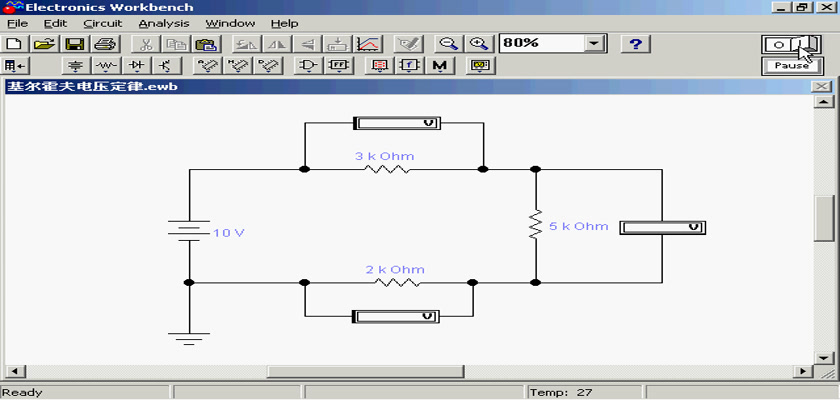Click the Ready status text
Screen dimensions: 840x400
[22, 393]
